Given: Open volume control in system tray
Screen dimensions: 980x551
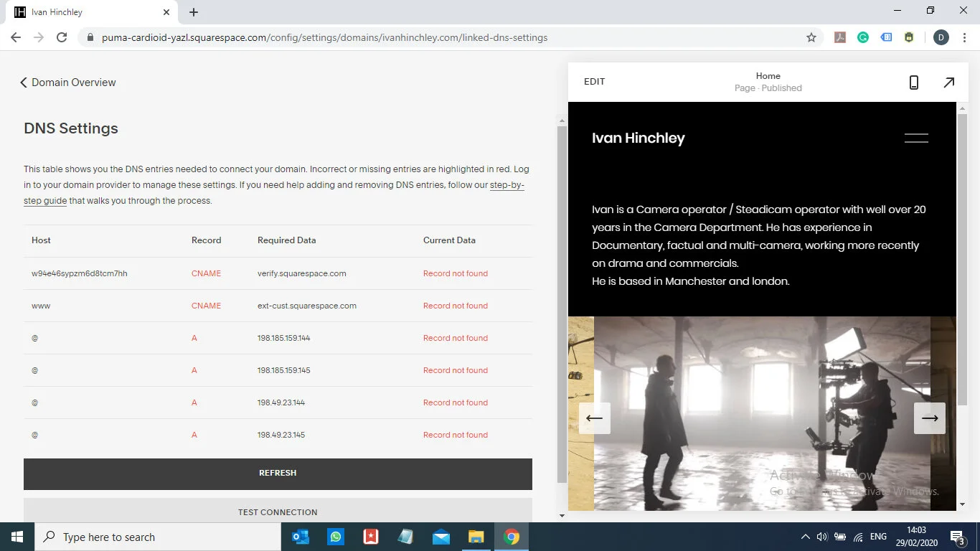Looking at the screenshot, I should (x=822, y=537).
